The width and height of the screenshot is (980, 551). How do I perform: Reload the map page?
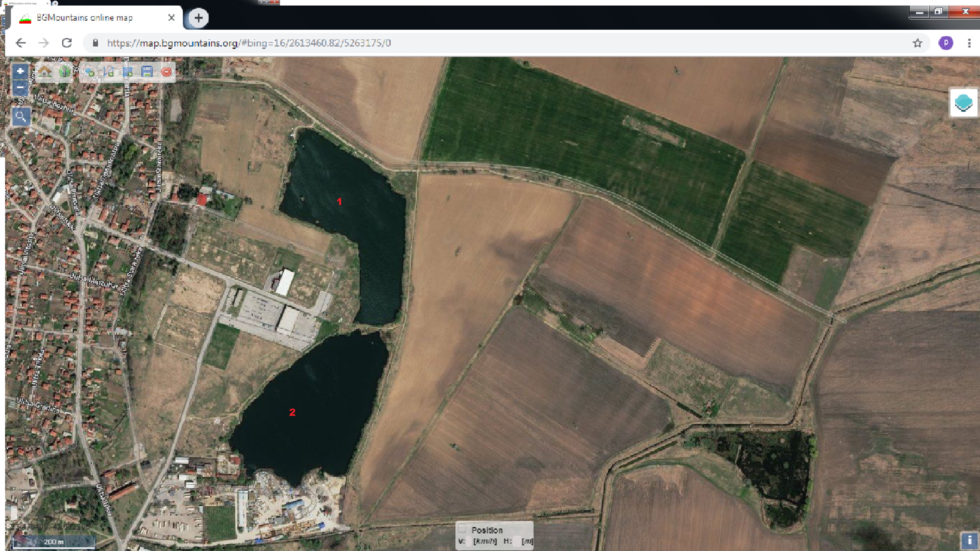pos(67,43)
